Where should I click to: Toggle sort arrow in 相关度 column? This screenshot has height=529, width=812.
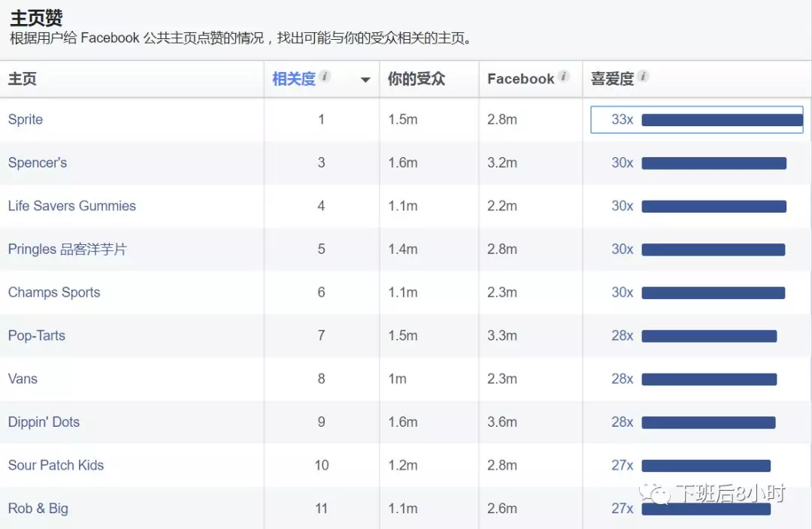pyautogui.click(x=365, y=80)
